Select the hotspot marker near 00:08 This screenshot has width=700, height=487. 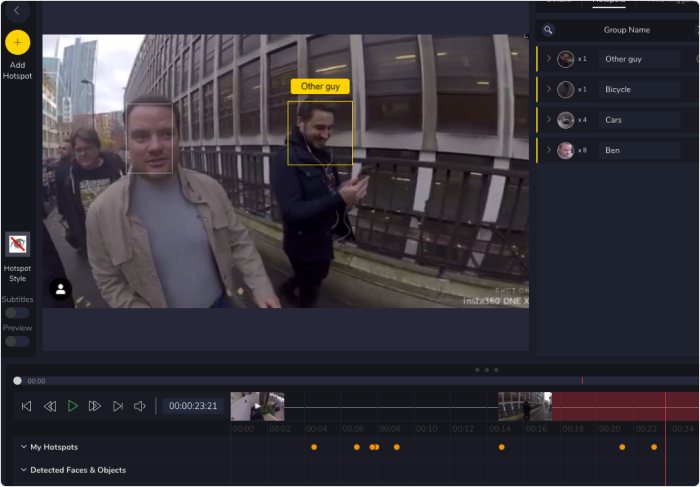pos(397,447)
